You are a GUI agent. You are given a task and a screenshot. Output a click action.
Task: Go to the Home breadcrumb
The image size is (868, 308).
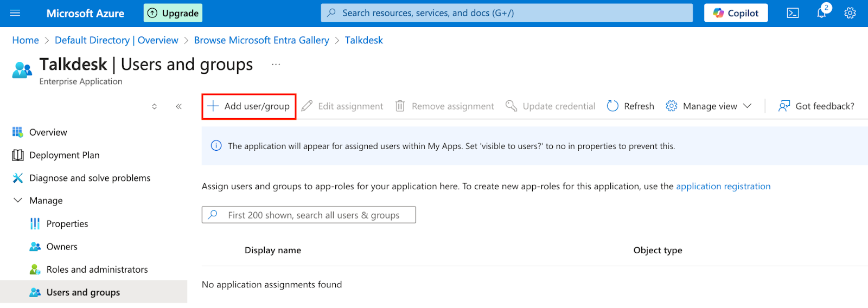[25, 40]
